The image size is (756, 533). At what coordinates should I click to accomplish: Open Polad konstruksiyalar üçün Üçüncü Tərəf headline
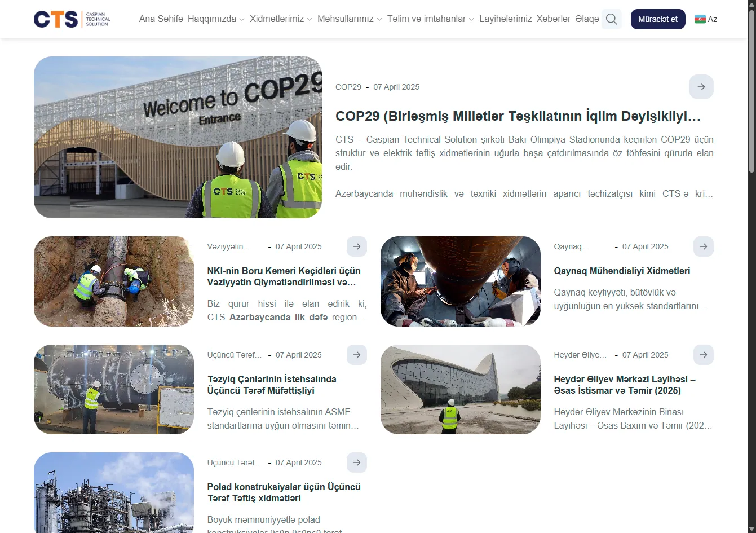[284, 492]
